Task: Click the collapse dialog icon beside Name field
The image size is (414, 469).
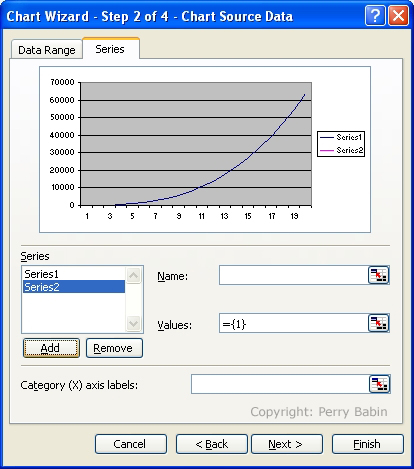Action: 378,275
